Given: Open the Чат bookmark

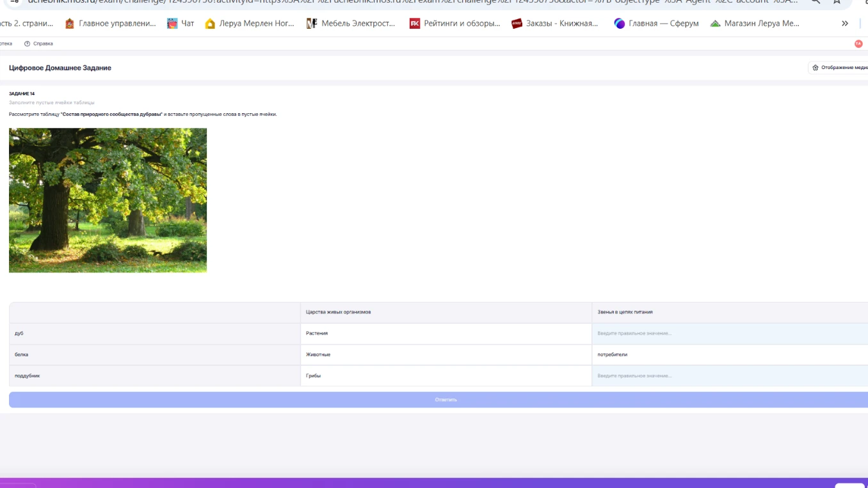Looking at the screenshot, I should (x=181, y=24).
